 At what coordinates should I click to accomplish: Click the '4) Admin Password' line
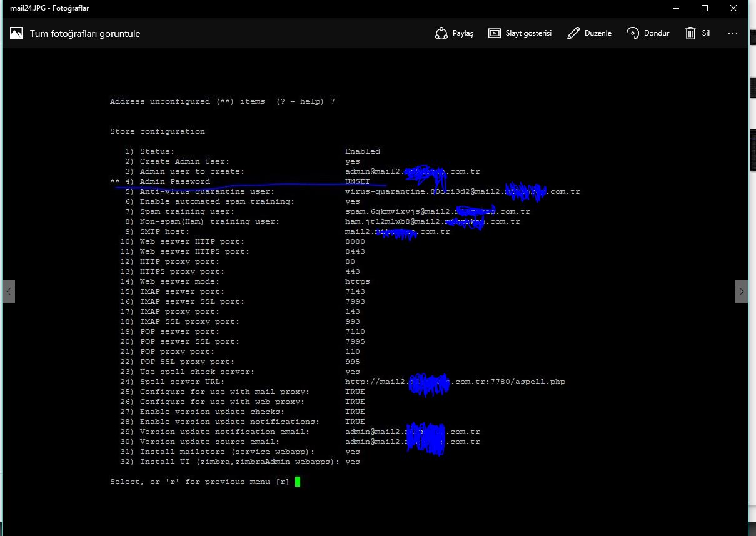point(168,181)
